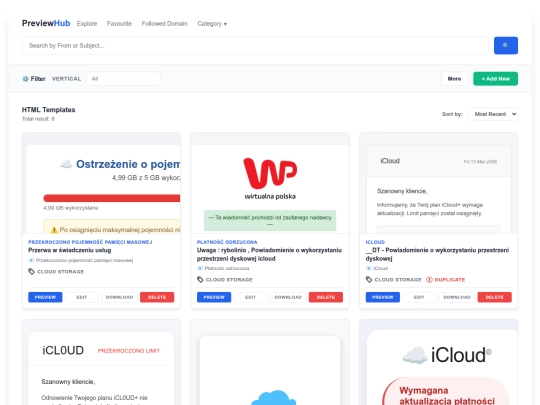The width and height of the screenshot is (540, 405).
Task: Click the HTML Templates heading
Action: pos(49,110)
